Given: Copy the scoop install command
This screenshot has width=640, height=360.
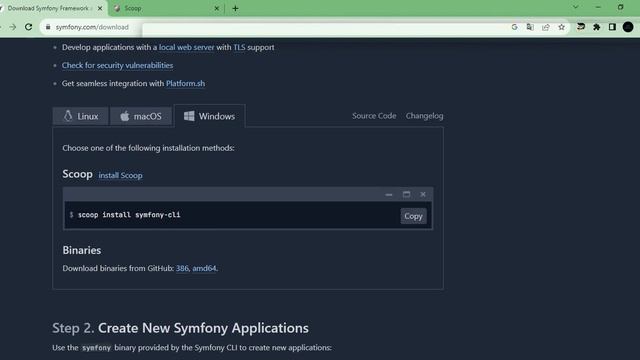Looking at the screenshot, I should 413,216.
